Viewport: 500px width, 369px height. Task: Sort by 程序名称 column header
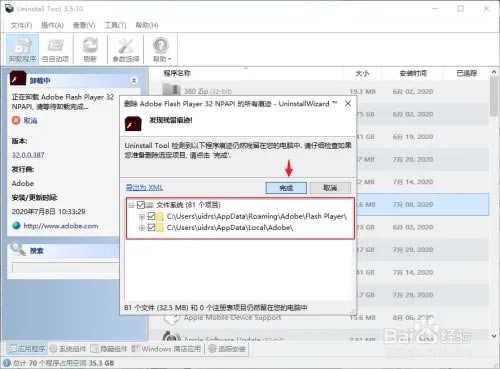[177, 73]
